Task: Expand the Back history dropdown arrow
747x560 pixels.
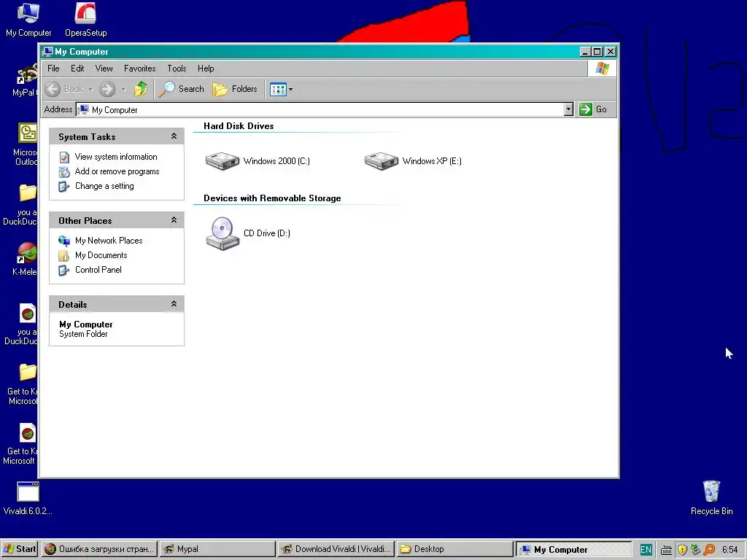Action: pos(90,89)
